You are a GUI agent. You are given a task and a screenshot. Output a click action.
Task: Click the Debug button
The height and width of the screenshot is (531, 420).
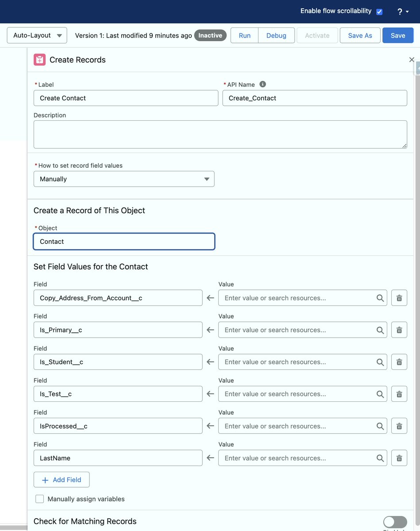coord(276,35)
